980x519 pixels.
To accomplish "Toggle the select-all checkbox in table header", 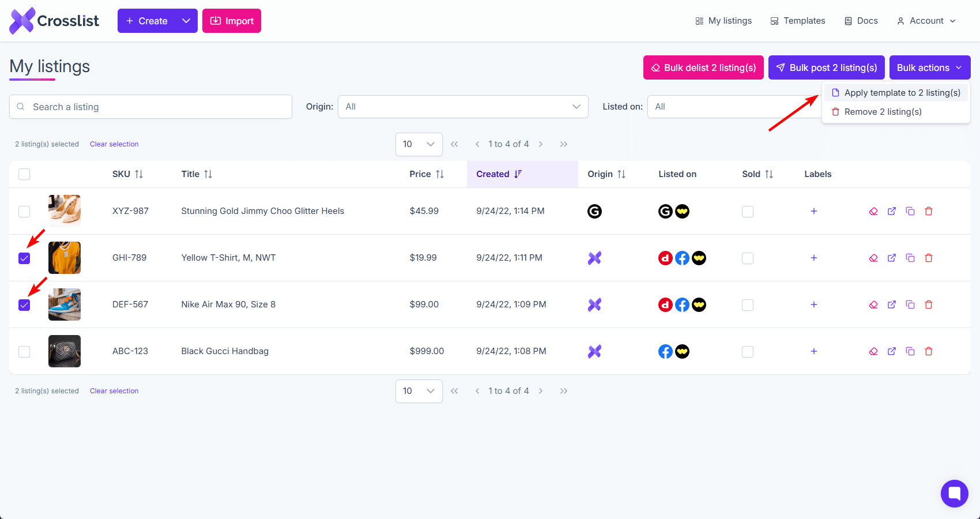I will tap(24, 174).
